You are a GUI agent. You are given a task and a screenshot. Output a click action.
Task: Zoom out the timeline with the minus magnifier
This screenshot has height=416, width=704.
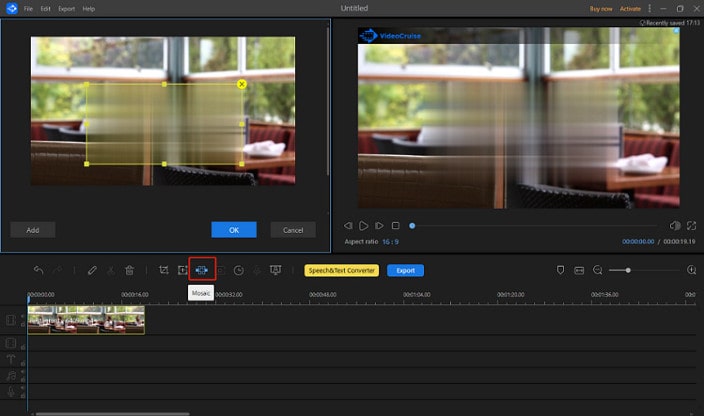pyautogui.click(x=598, y=270)
